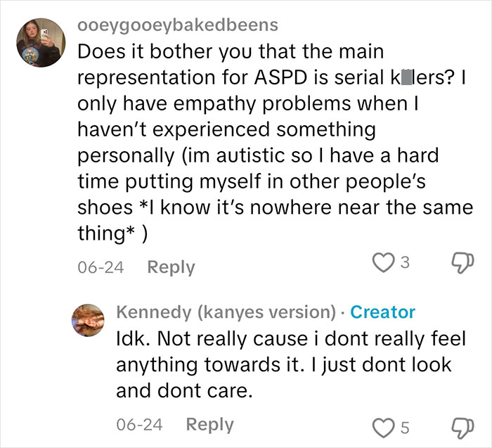Open the Kennedy (kanyes version) username
The width and height of the screenshot is (492, 448).
pos(226,312)
